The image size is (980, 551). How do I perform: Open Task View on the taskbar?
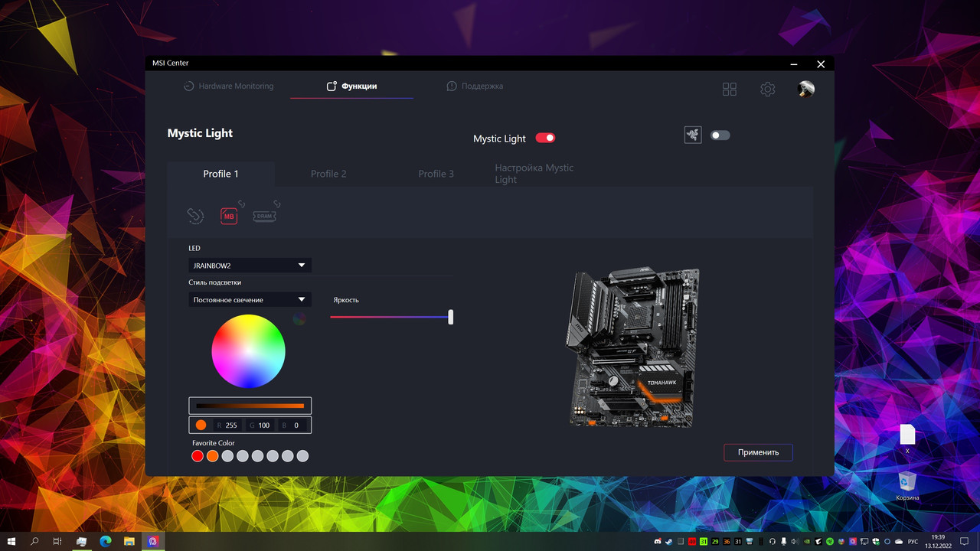[57, 541]
